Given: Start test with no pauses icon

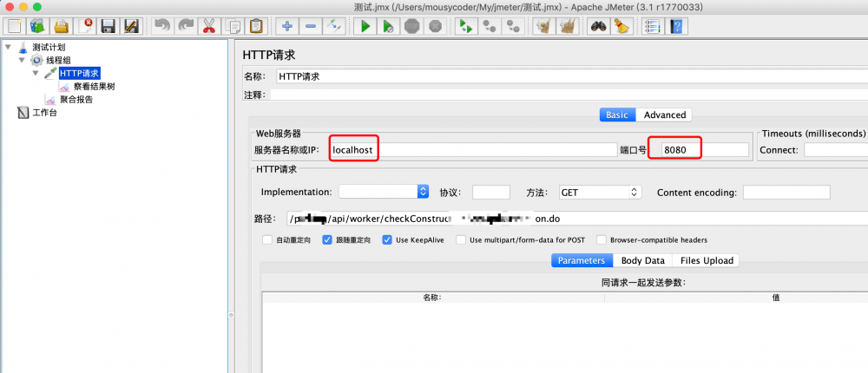Looking at the screenshot, I should pos(388,26).
